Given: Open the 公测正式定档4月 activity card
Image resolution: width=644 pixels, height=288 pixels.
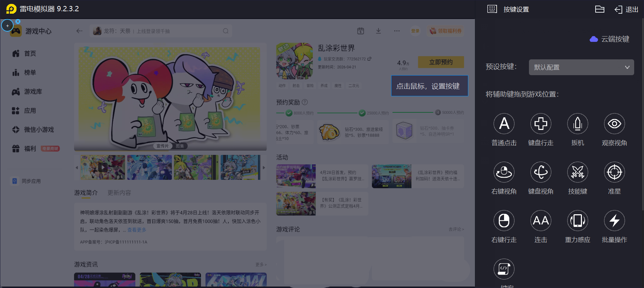Looking at the screenshot, I should [x=322, y=204].
